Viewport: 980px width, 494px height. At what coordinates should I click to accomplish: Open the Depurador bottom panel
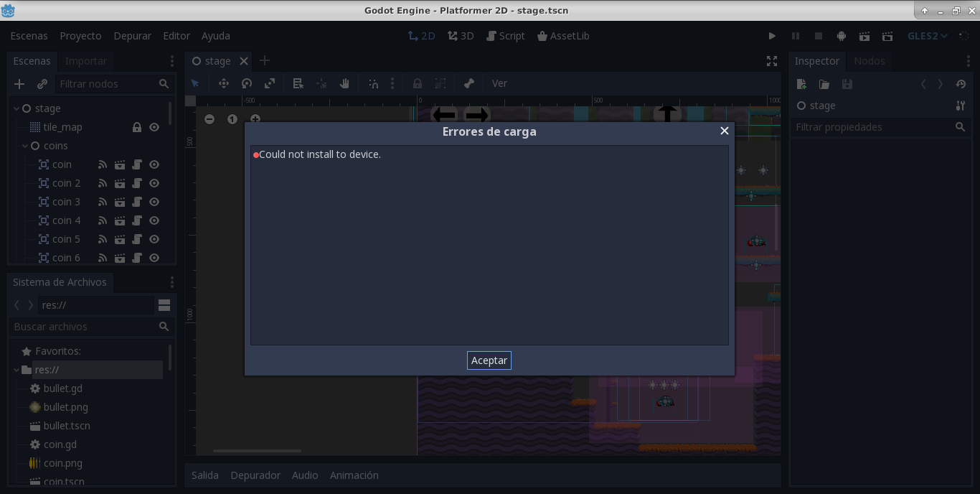[x=255, y=475]
